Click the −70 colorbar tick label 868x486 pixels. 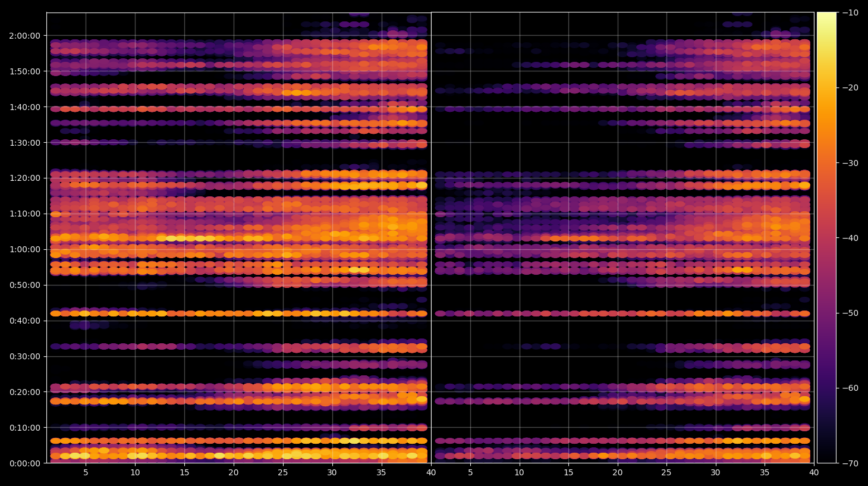[851, 463]
